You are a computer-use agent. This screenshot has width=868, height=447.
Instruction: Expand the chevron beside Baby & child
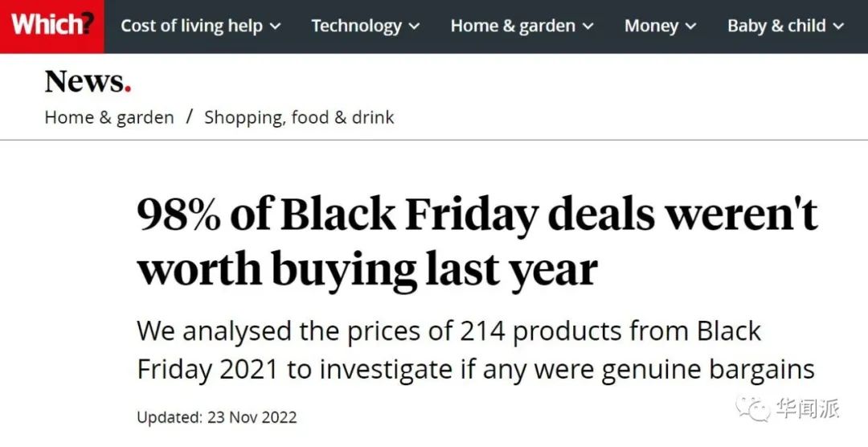click(x=839, y=27)
